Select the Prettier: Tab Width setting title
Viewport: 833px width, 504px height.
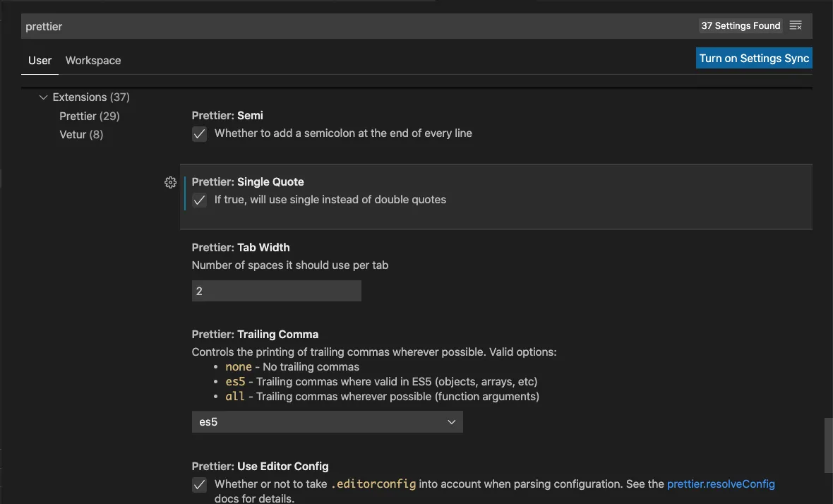tap(241, 248)
